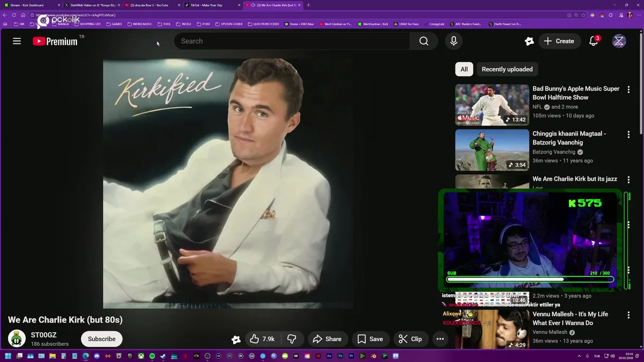Click browser reload button
Image resolution: width=644 pixels, height=362 pixels.
[x=14, y=15]
